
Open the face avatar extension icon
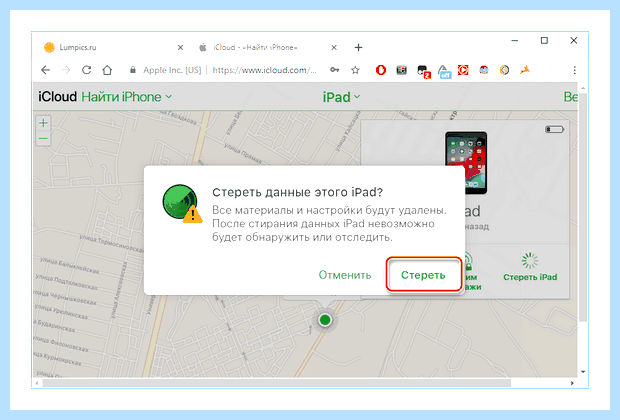pyautogui.click(x=484, y=70)
